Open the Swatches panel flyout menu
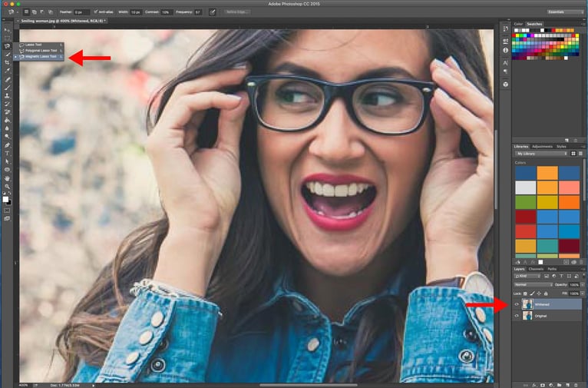This screenshot has width=588, height=388. pyautogui.click(x=583, y=24)
